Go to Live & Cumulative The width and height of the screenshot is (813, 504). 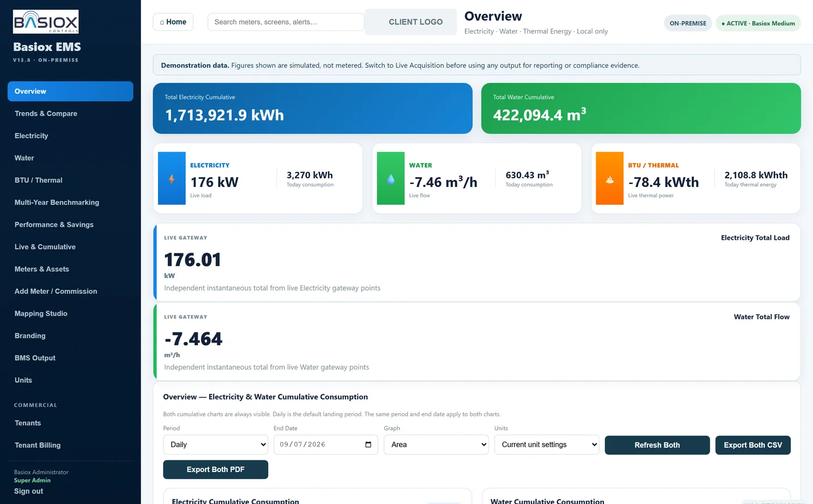point(70,247)
